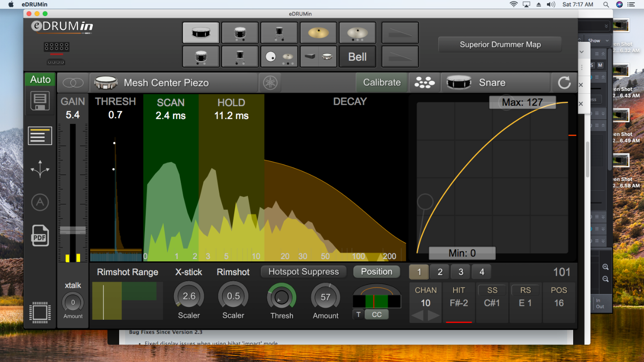This screenshot has height=362, width=644.
Task: Toggle the S solo button in background window
Action: (x=592, y=66)
